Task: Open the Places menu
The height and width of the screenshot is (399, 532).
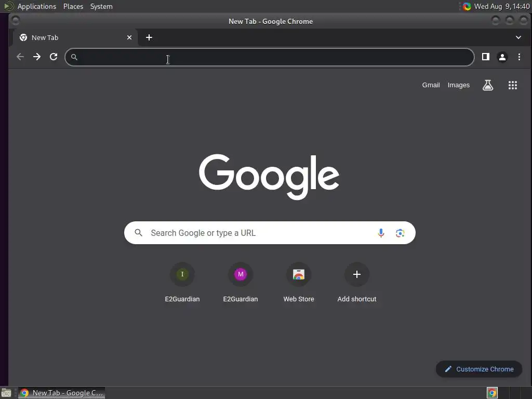Action: (73, 6)
